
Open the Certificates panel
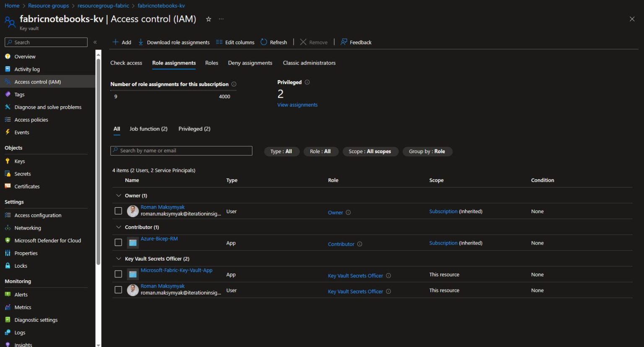27,186
